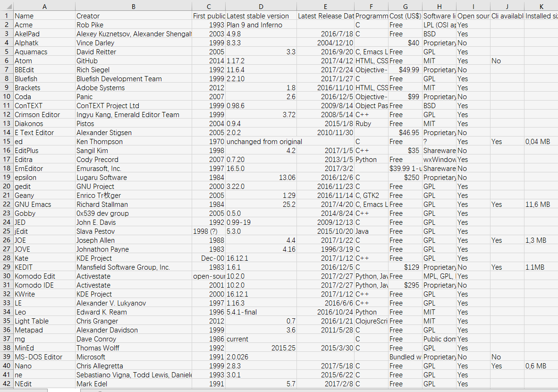The image size is (558, 392).
Task: Click the "Plan 9 and Inferno" cell
Action: [261, 25]
